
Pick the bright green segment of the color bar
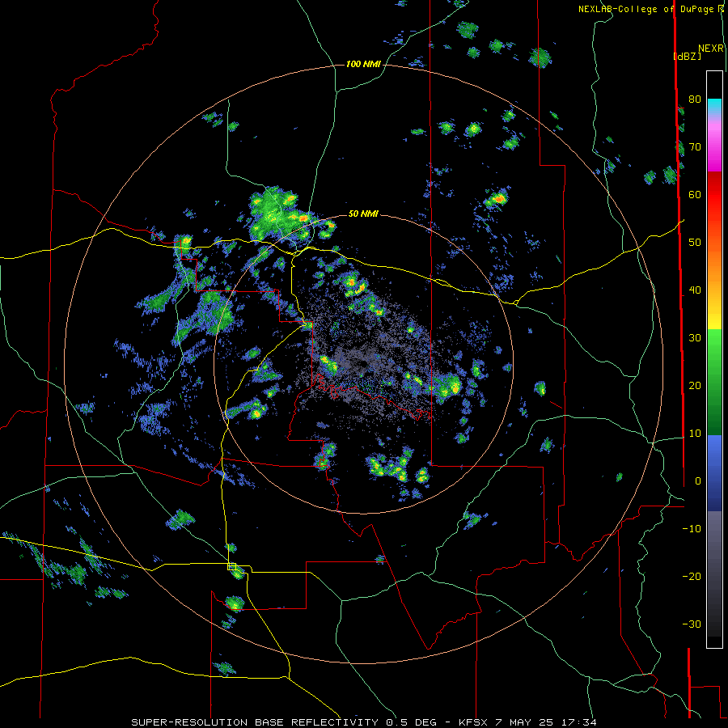coord(714,344)
